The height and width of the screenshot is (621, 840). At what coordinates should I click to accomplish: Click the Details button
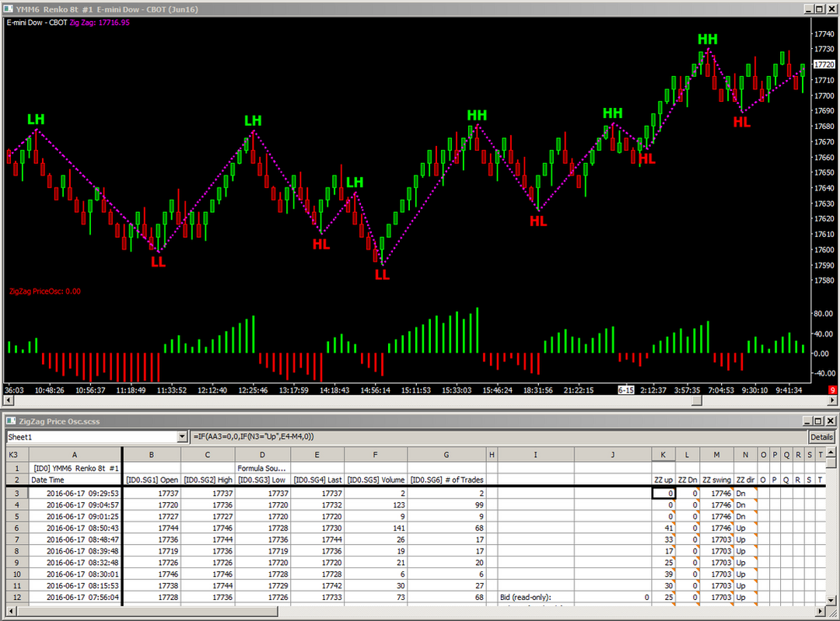(x=821, y=438)
